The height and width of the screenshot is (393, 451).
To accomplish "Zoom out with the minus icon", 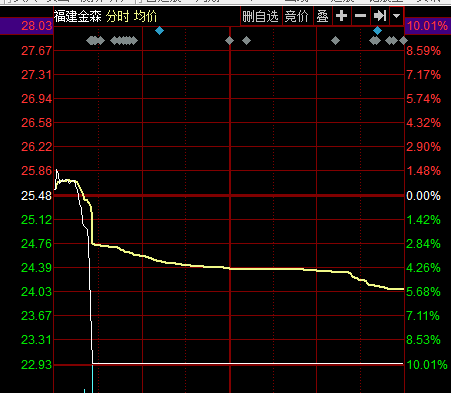I will coord(360,16).
